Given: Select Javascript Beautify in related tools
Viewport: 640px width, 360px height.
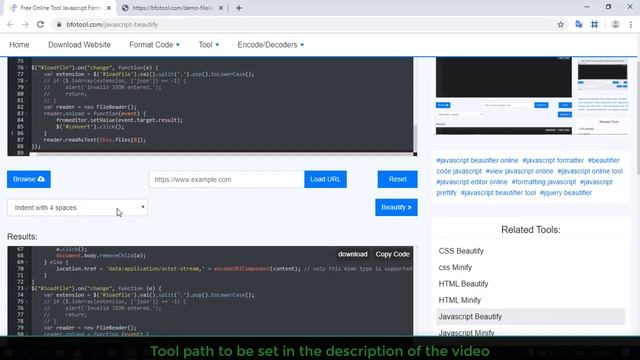Looking at the screenshot, I should 531,316.
